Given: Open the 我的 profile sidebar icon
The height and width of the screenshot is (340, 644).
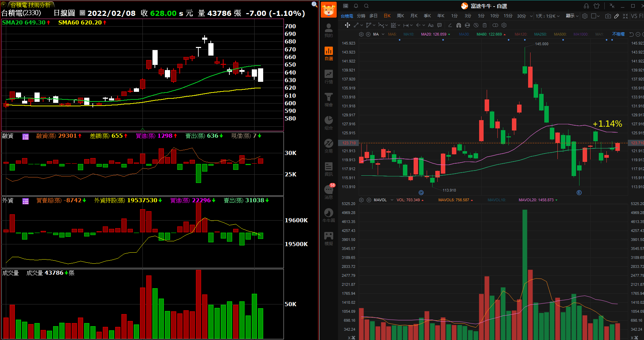Looking at the screenshot, I should click(x=329, y=30).
